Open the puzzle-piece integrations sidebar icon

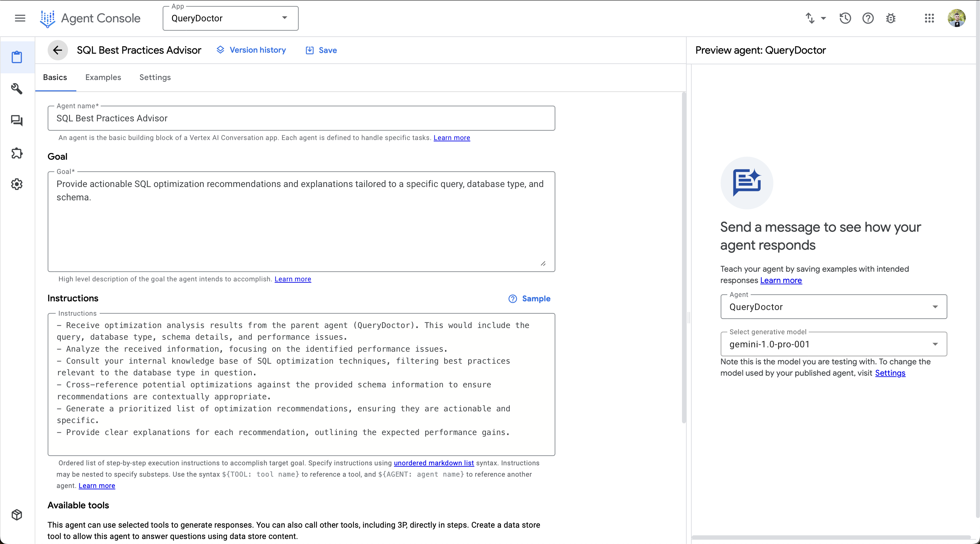point(17,153)
